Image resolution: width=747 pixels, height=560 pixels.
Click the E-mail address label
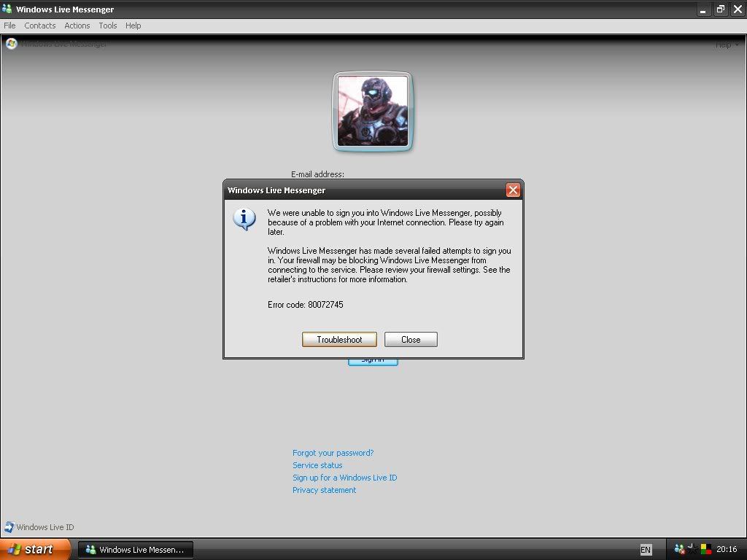[318, 174]
